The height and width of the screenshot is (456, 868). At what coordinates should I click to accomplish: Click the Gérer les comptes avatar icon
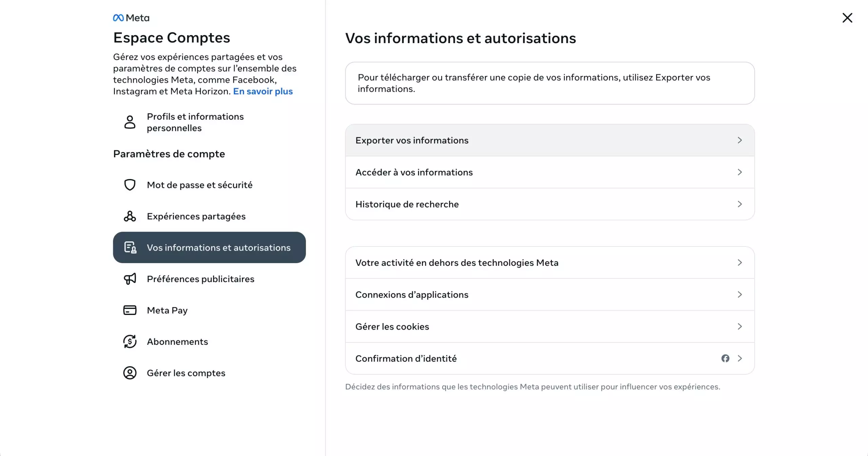point(130,373)
